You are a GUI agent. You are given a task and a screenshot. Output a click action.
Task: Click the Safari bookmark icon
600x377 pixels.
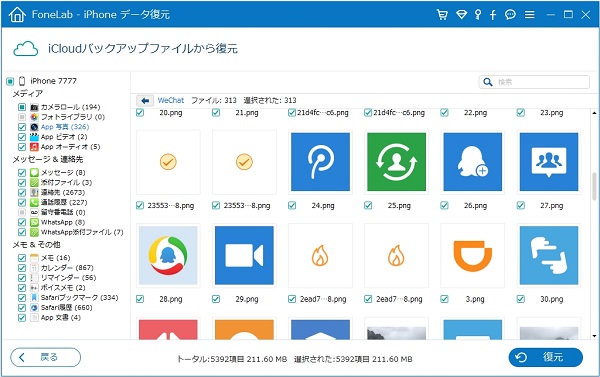point(34,298)
